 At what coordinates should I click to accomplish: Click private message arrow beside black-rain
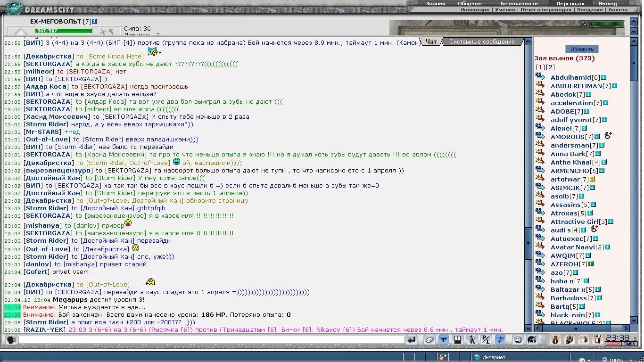click(x=540, y=315)
